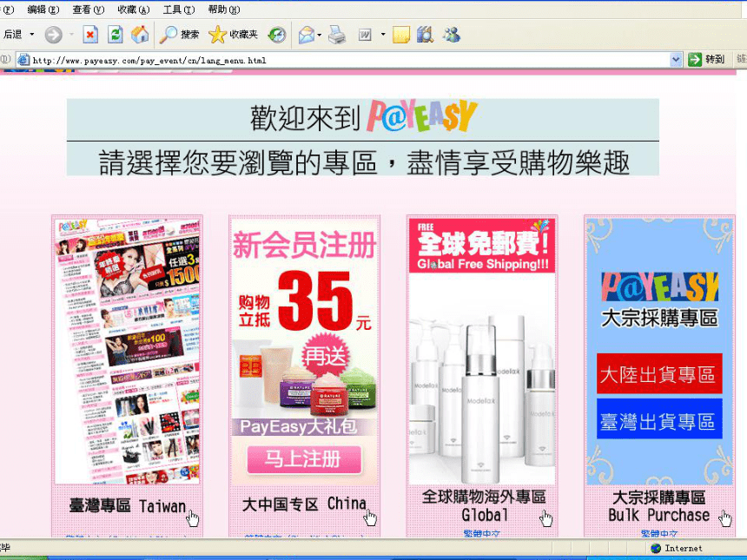Viewport: 747px width, 560px height.
Task: Click the 大宗採購專區 Bulk Purchase link
Action: point(659,506)
